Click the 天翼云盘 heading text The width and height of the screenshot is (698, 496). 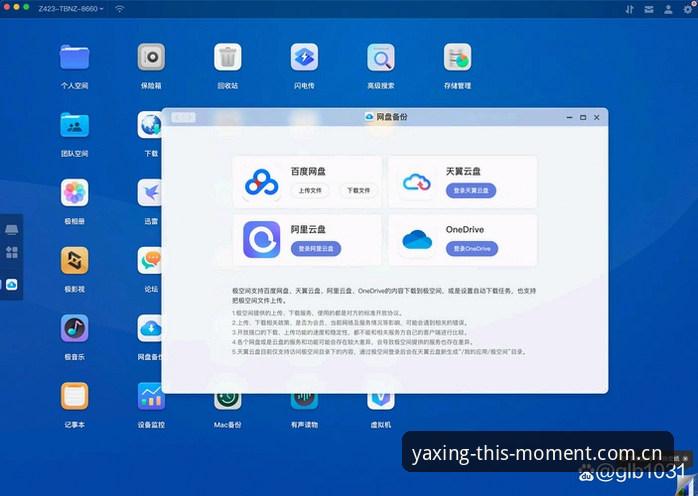click(463, 171)
